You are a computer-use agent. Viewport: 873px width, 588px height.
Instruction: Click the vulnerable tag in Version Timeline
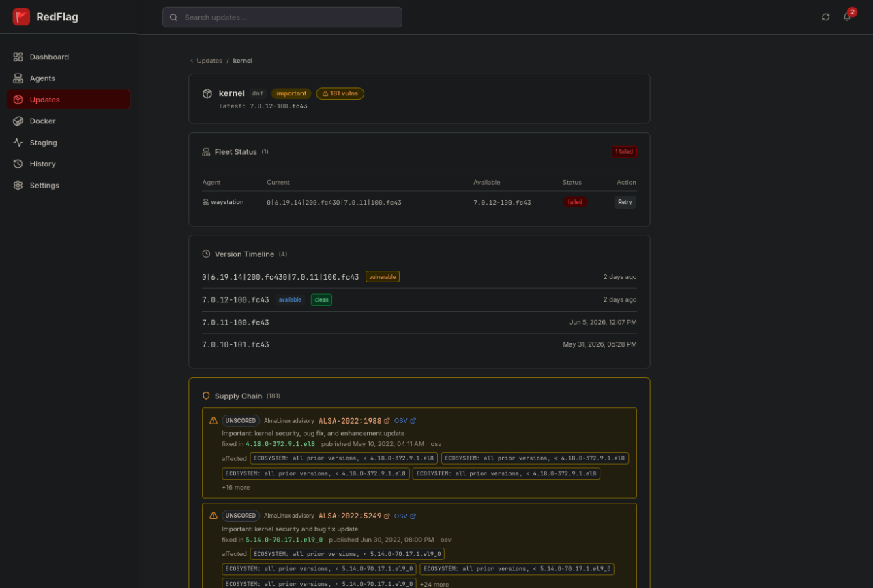click(383, 277)
